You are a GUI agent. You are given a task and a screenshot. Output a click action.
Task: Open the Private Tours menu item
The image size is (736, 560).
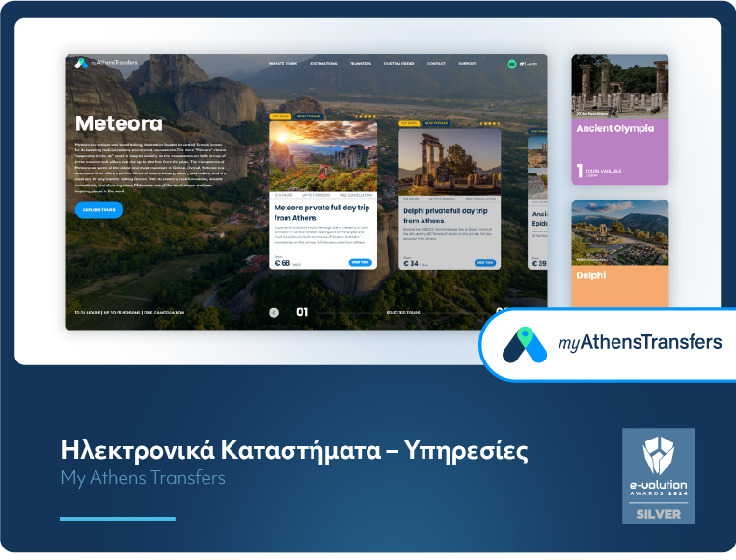(x=283, y=64)
